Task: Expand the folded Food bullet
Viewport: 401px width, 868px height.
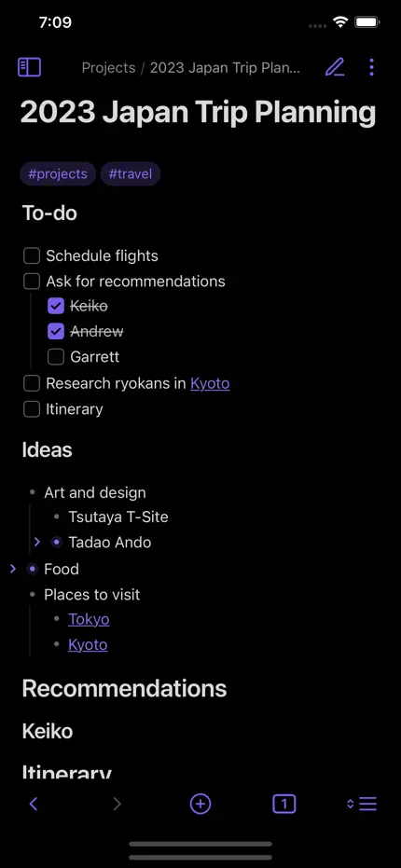Action: coord(13,569)
